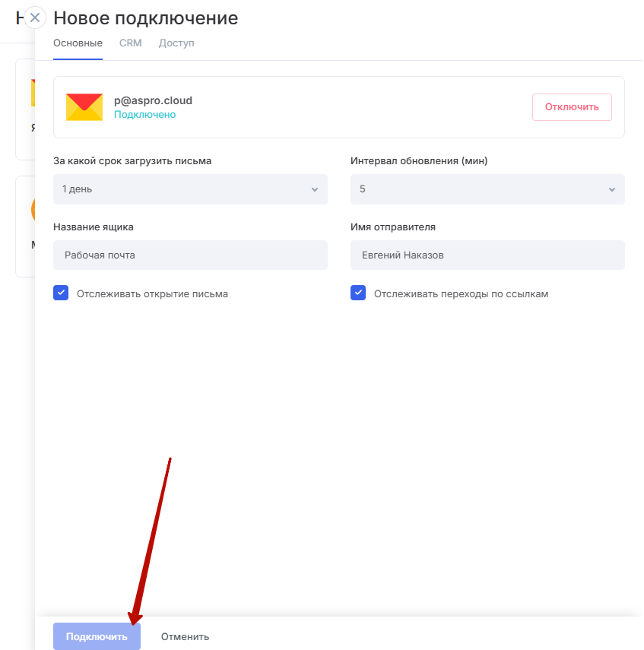Close the Новое подключение panel

pos(35,17)
